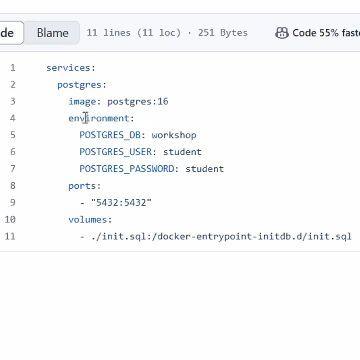Select line number 4

click(13, 118)
